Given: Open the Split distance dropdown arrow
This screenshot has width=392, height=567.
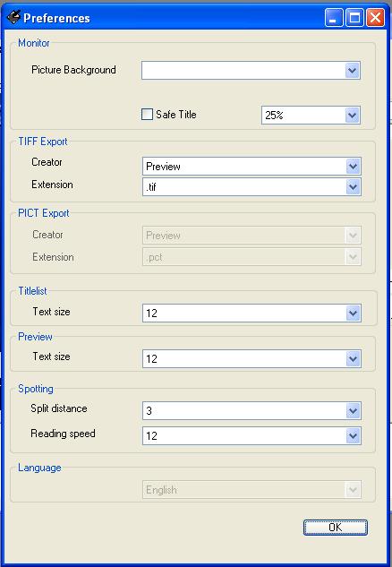Looking at the screenshot, I should [353, 411].
